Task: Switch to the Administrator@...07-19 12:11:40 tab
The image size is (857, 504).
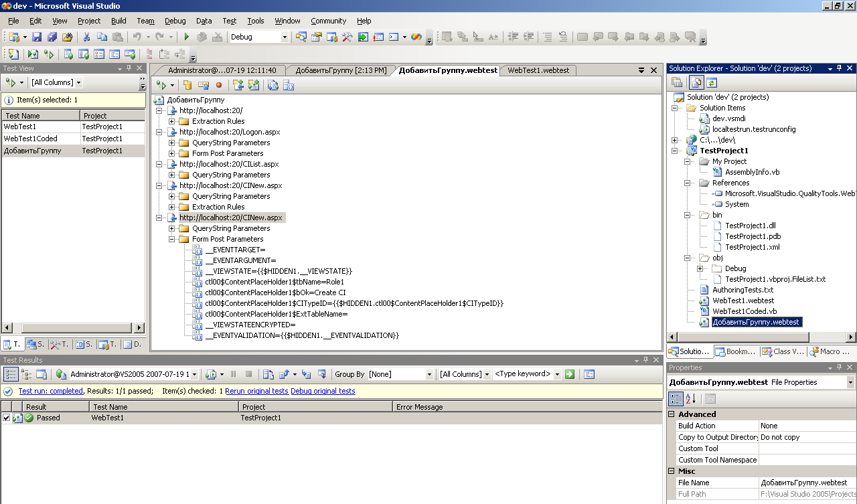Action: pos(222,70)
